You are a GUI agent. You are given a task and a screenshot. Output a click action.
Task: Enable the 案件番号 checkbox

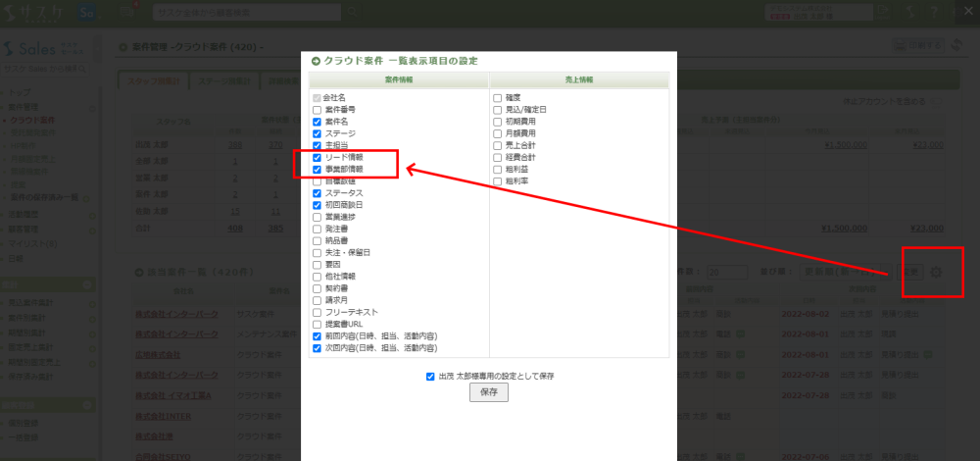coord(318,110)
